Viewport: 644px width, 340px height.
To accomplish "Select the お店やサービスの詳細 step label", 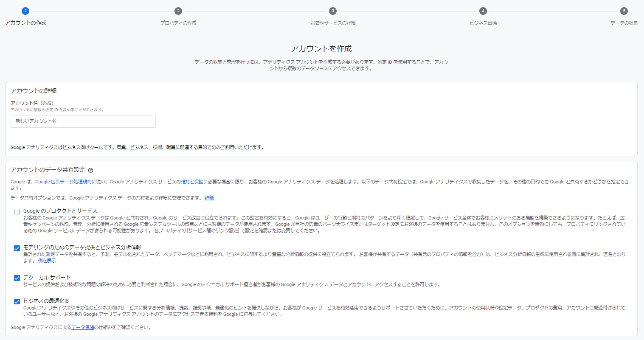I will [333, 23].
